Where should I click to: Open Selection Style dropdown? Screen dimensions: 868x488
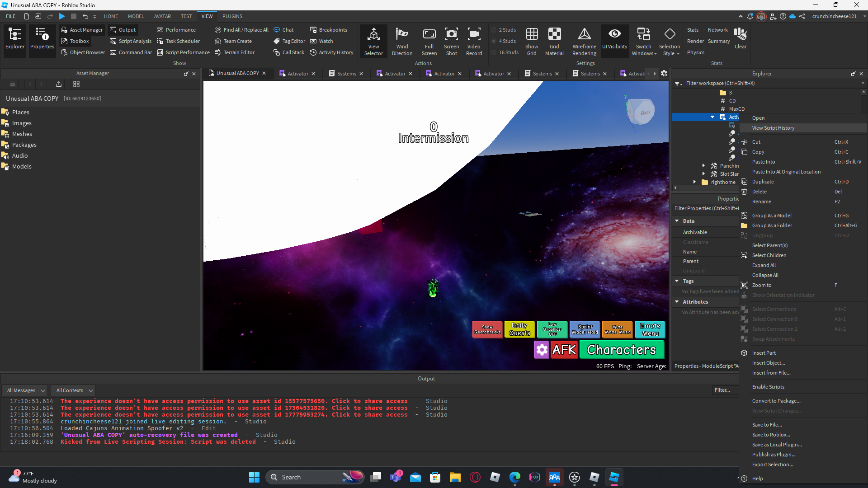pos(669,41)
